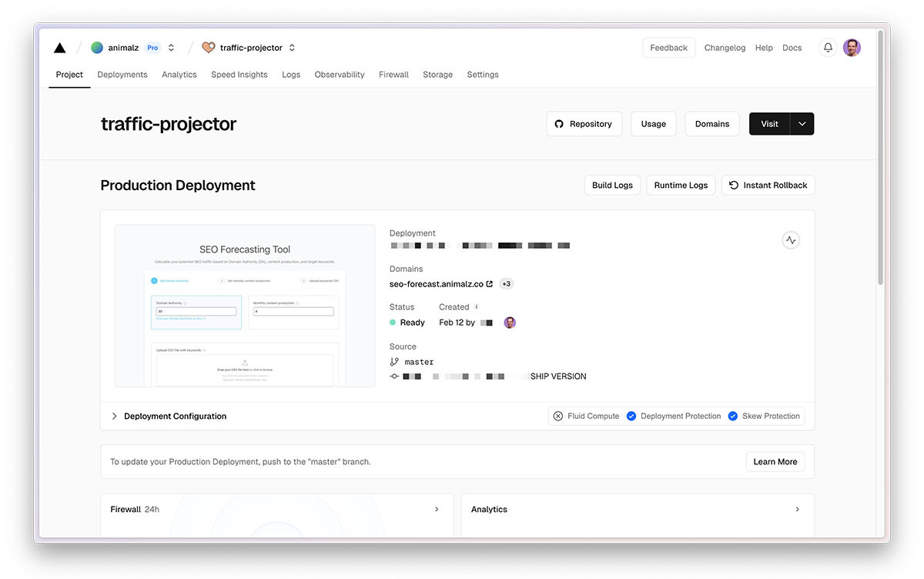The height and width of the screenshot is (579, 924).
Task: Click the animalz team avatar icon
Action: pos(97,48)
